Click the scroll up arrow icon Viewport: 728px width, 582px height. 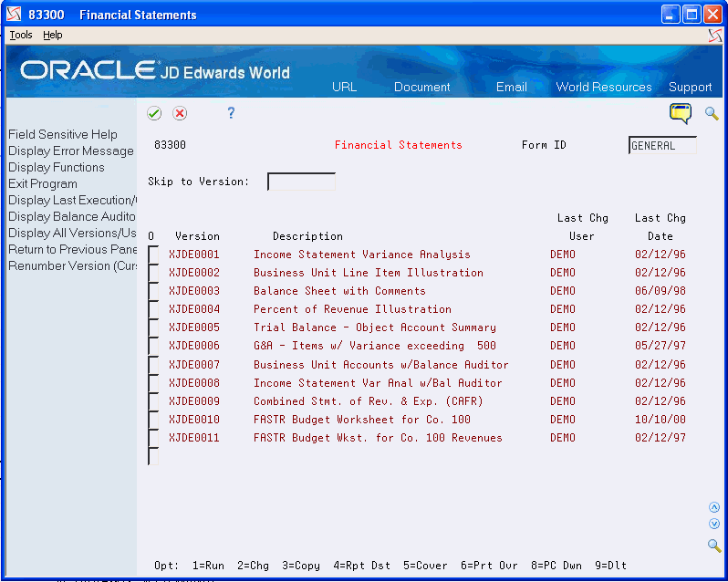(x=714, y=507)
